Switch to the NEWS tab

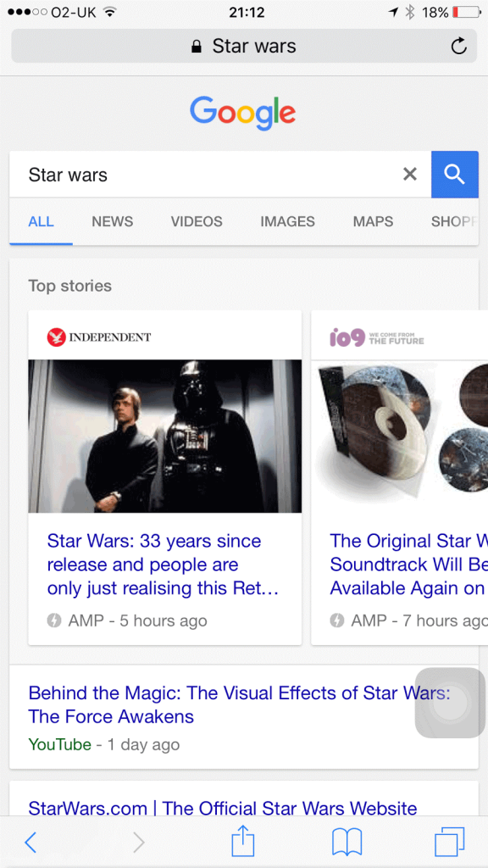pyautogui.click(x=113, y=222)
